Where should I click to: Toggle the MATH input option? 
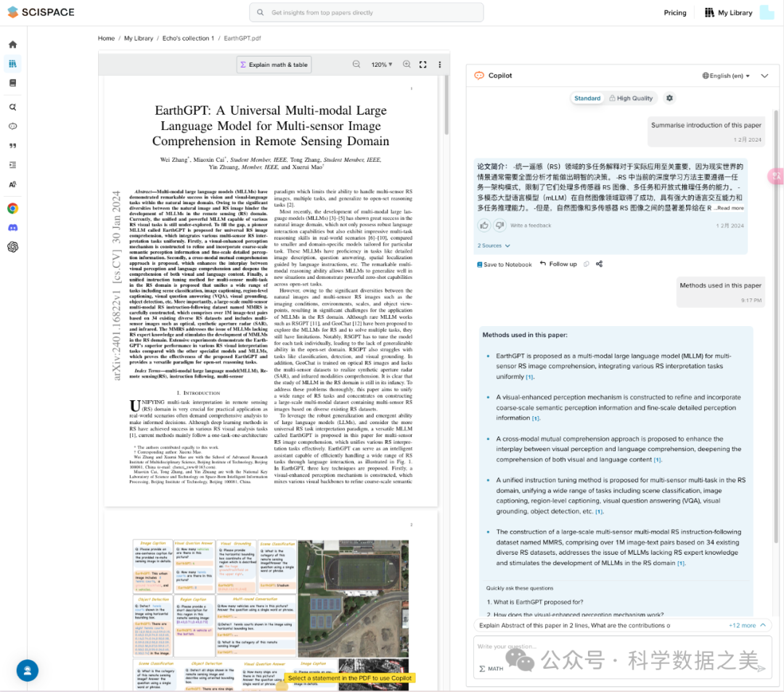coord(491,669)
